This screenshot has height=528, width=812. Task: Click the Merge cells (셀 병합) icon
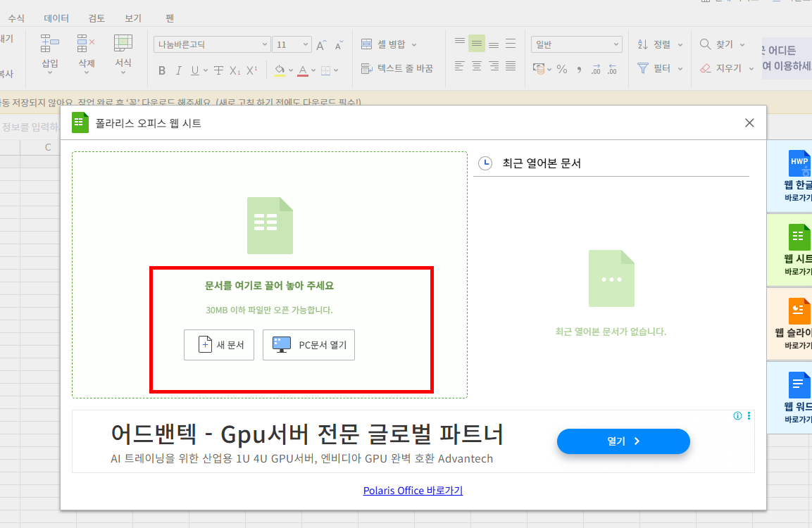tap(386, 44)
